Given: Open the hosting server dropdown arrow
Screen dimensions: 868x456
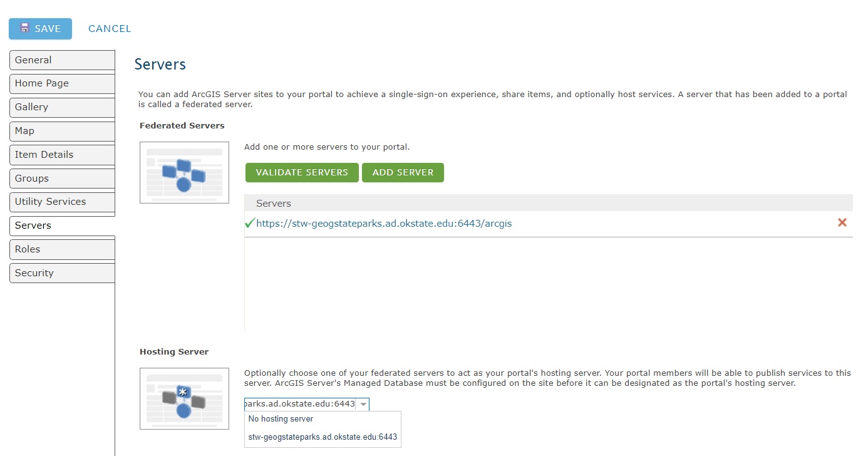Looking at the screenshot, I should (363, 405).
